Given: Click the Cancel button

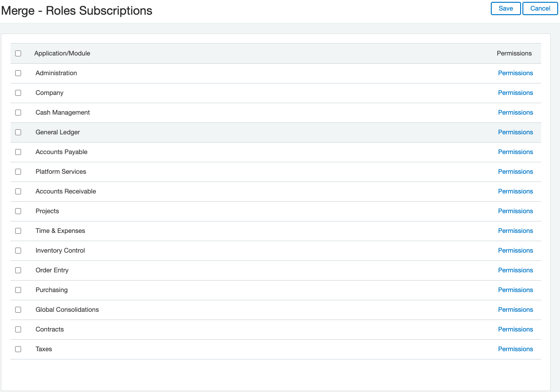Looking at the screenshot, I should coord(540,9).
